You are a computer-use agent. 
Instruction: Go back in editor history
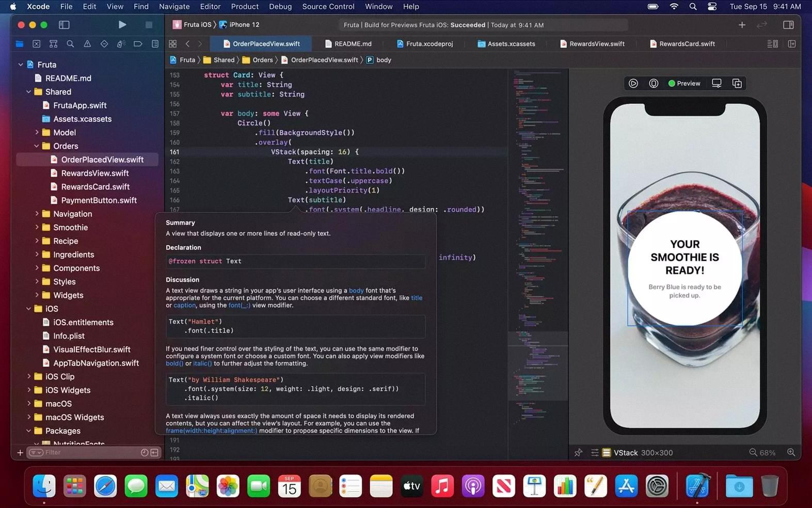coord(187,44)
